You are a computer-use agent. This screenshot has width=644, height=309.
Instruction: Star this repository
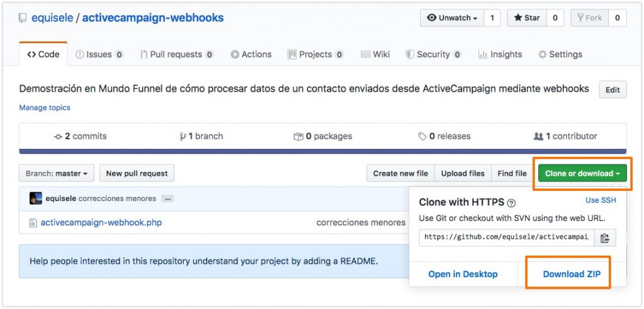[x=527, y=18]
